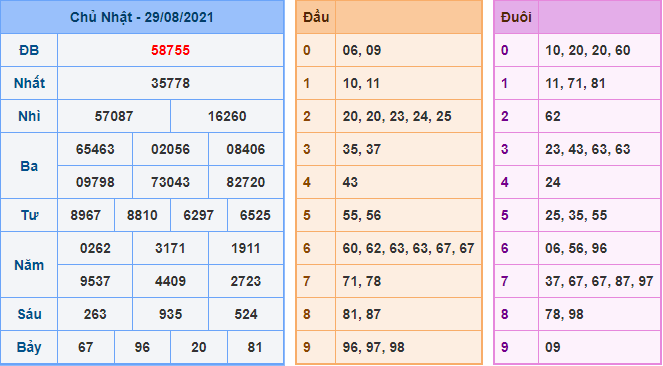Image resolution: width=663 pixels, height=366 pixels.
Task: Click the Năm prize number 9537
Action: point(95,281)
